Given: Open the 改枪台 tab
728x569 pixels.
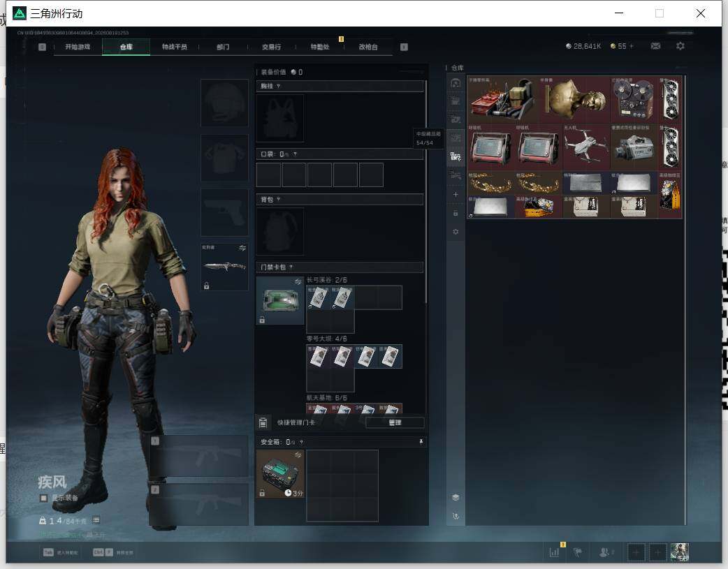Looking at the screenshot, I should pos(367,47).
